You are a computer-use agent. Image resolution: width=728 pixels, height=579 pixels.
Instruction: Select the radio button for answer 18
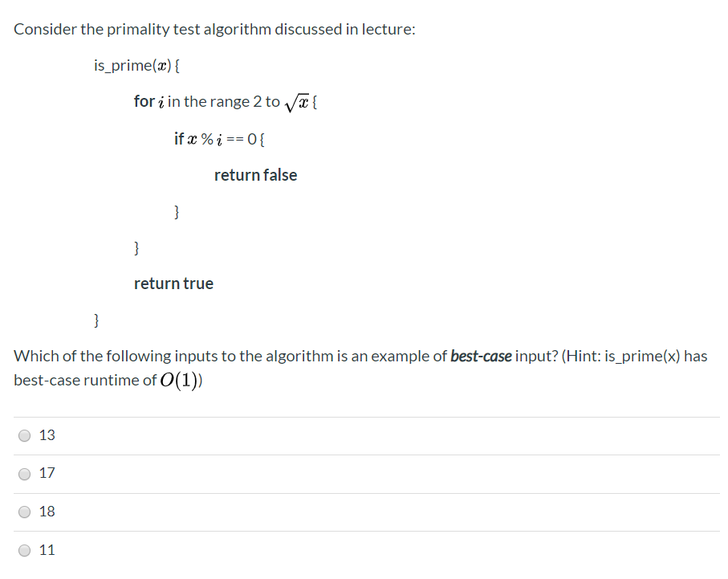point(24,512)
